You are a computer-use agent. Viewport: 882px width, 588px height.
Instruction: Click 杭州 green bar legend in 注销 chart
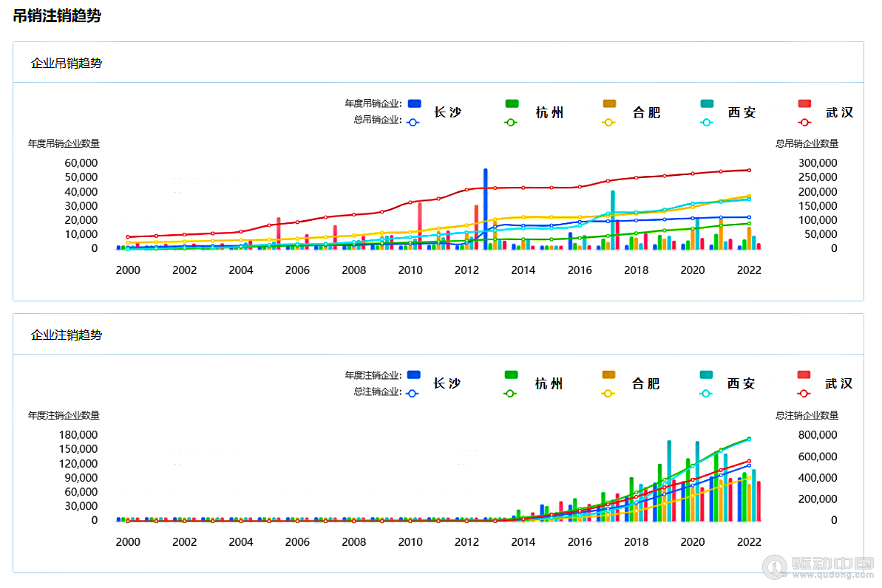click(511, 375)
